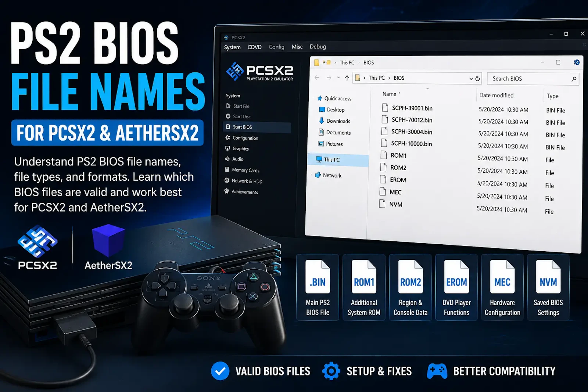Image resolution: width=588 pixels, height=392 pixels.
Task: Open the Config menu
Action: 276,47
